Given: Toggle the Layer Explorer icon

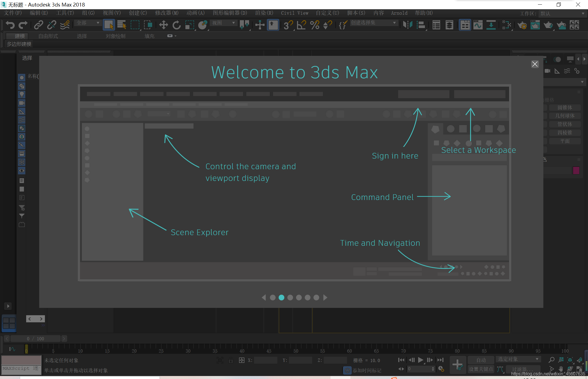Looking at the screenshot, I should [449, 25].
